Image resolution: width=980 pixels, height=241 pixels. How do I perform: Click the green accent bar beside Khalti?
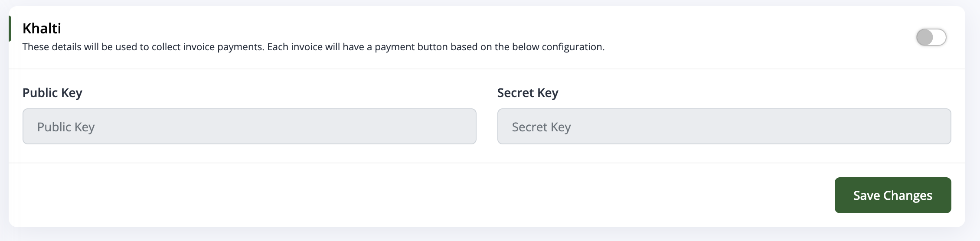pos(10,29)
